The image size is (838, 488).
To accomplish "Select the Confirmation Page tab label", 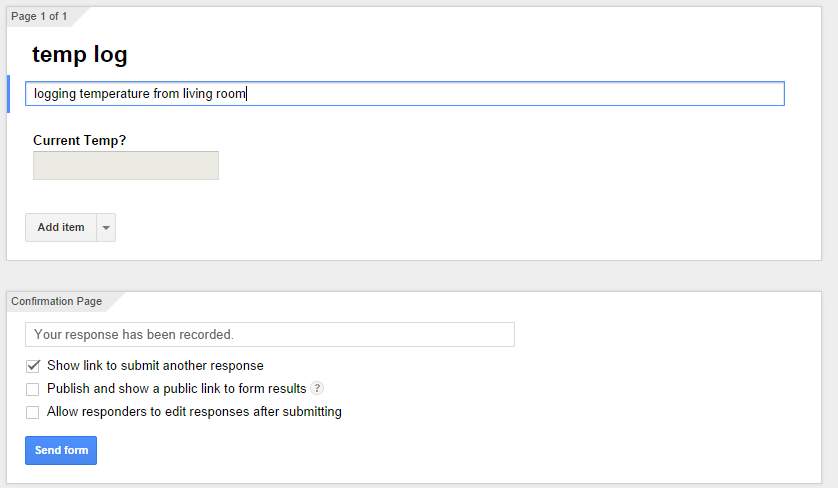I will tap(56, 301).
